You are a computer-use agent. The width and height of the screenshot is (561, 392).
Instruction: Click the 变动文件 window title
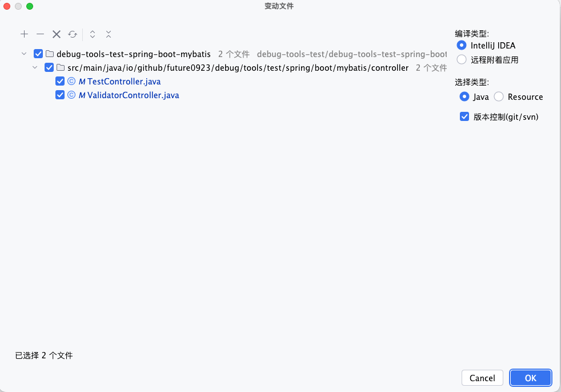coord(279,6)
